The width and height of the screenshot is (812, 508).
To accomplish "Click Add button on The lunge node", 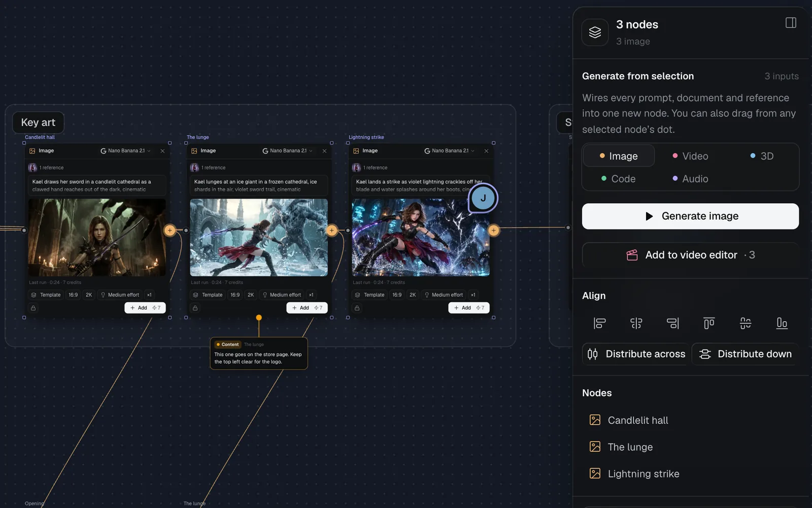I will pyautogui.click(x=307, y=308).
